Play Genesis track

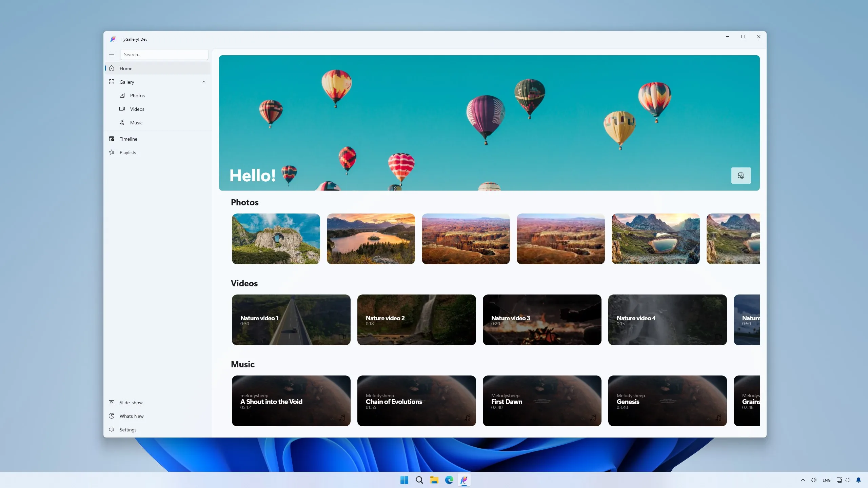(667, 401)
